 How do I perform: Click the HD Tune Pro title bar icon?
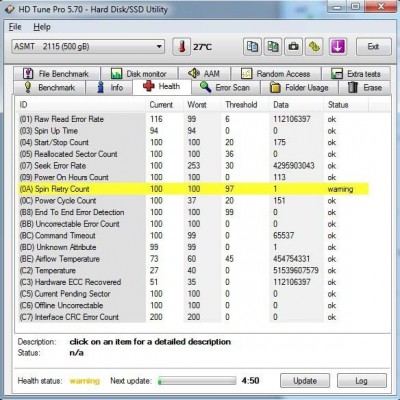10,9
